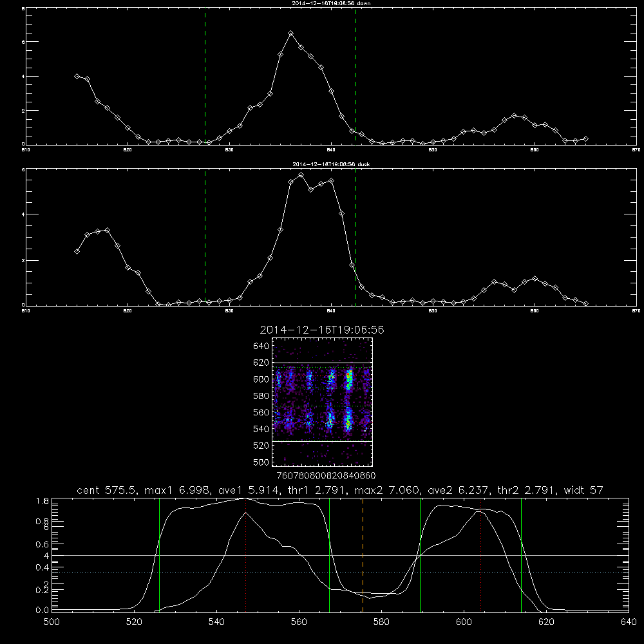Click the 840 x-axis label under the dawn plot
Screen dimensions: 644x644
point(332,150)
